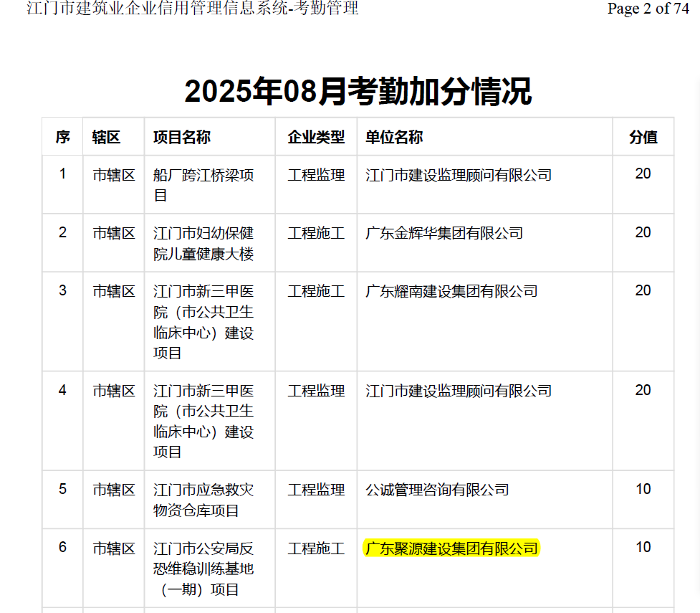This screenshot has width=700, height=613.
Task: Select the 辖区 column header
Action: [106, 137]
